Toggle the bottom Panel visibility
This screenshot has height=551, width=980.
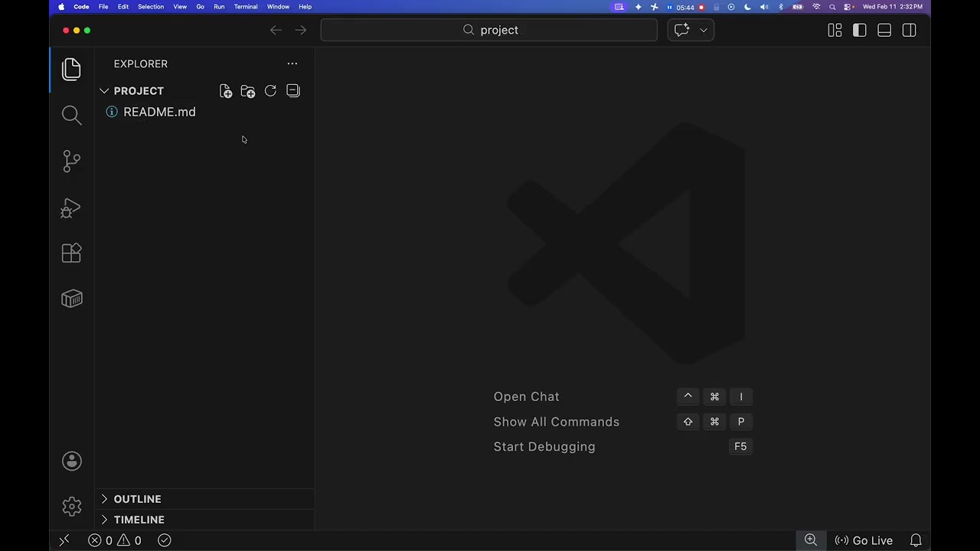click(x=884, y=30)
